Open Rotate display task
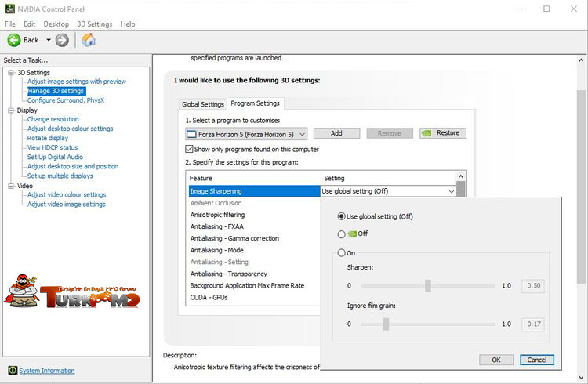 click(48, 138)
